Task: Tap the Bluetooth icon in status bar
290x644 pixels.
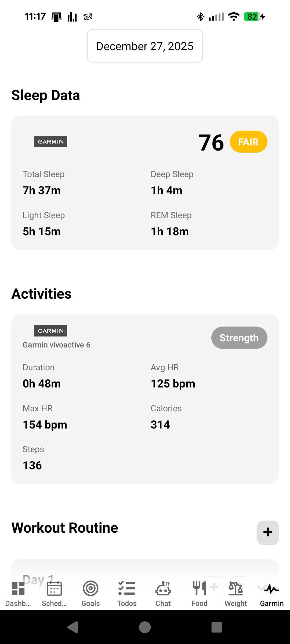Action: pyautogui.click(x=200, y=17)
